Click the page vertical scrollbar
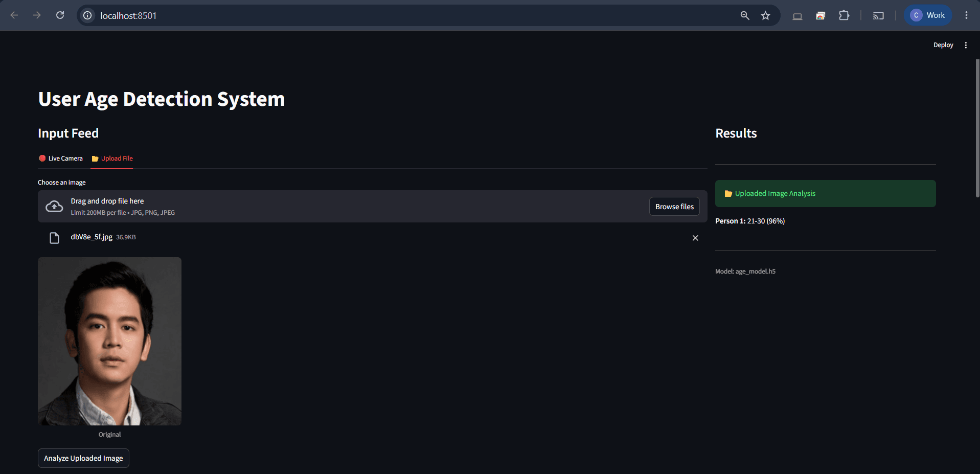This screenshot has width=980, height=474. [x=977, y=128]
